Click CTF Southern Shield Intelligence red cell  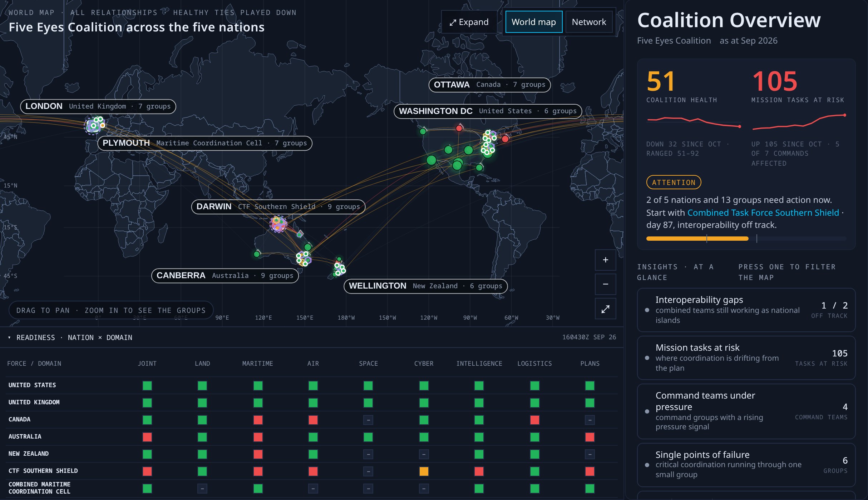pos(479,471)
